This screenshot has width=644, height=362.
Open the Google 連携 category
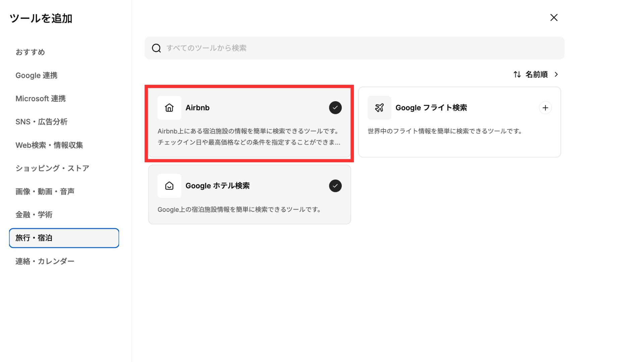point(36,75)
